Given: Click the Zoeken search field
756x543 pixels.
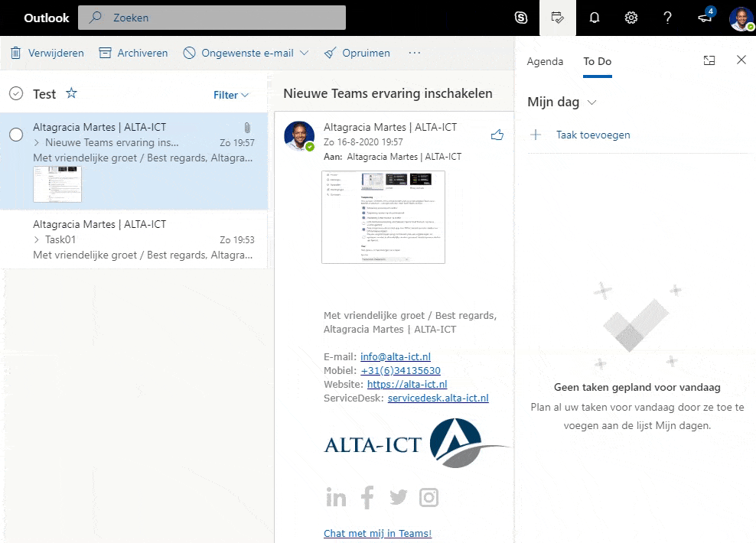Looking at the screenshot, I should click(210, 17).
